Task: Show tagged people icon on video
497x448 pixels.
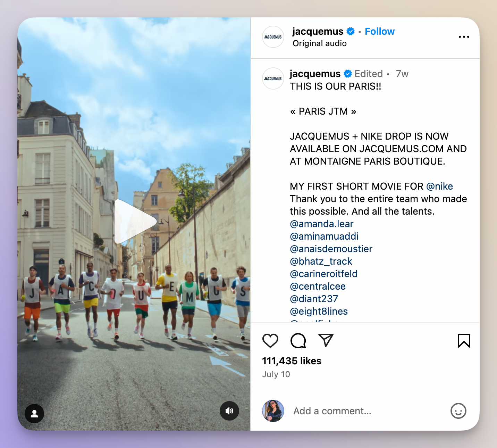Action: (34, 414)
